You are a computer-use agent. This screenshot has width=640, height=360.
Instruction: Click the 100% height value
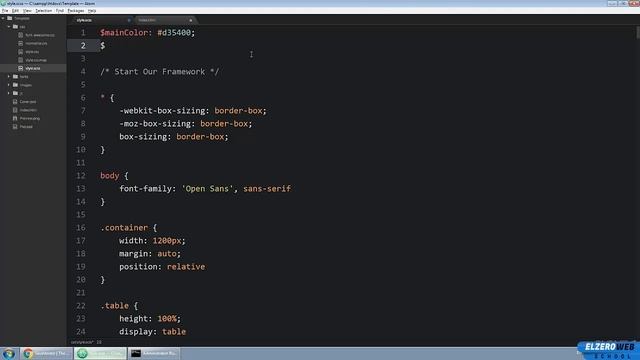tap(167, 318)
